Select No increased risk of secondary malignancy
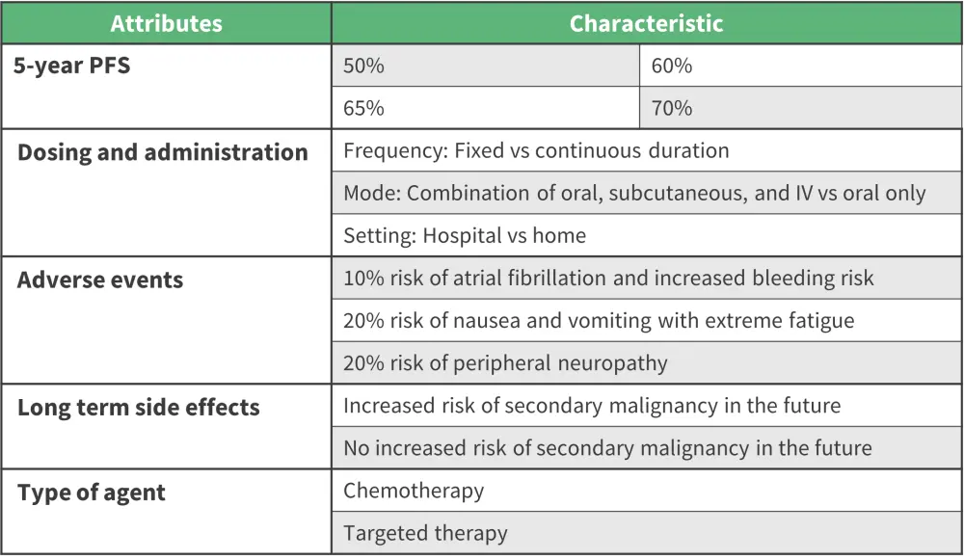The image size is (964, 560). [x=607, y=448]
